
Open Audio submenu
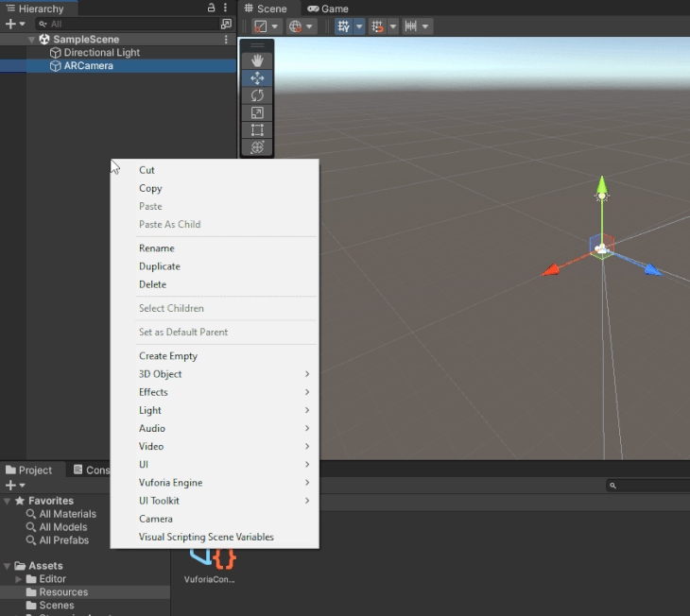pos(215,428)
